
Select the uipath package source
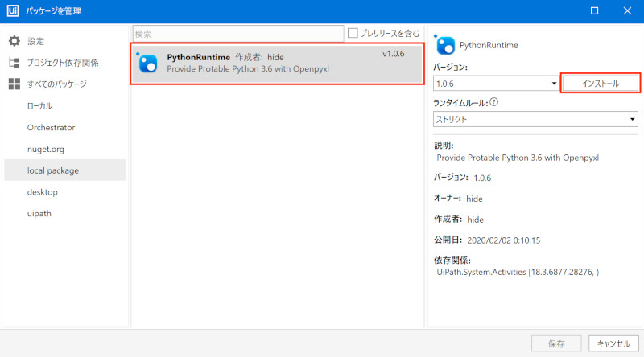click(39, 213)
